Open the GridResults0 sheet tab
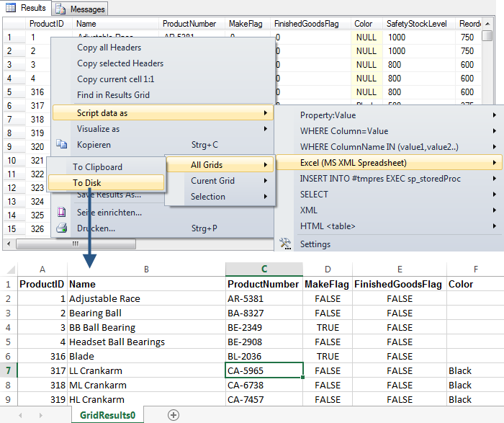 pyautogui.click(x=108, y=415)
